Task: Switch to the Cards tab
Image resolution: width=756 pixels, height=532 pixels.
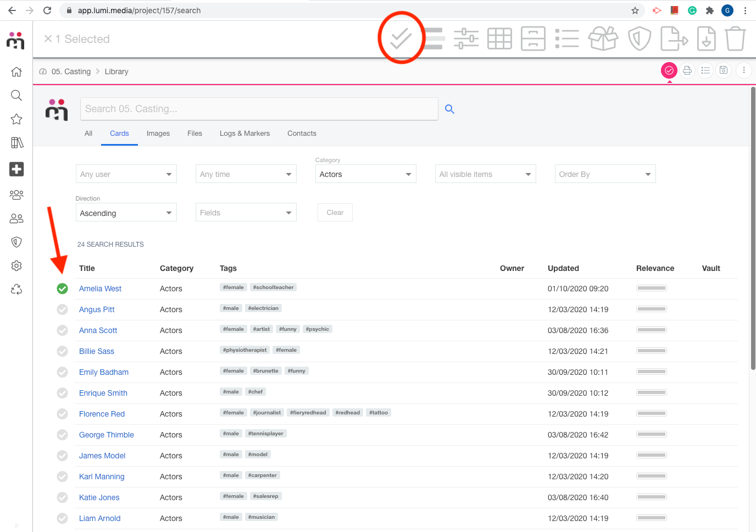Action: (x=119, y=134)
